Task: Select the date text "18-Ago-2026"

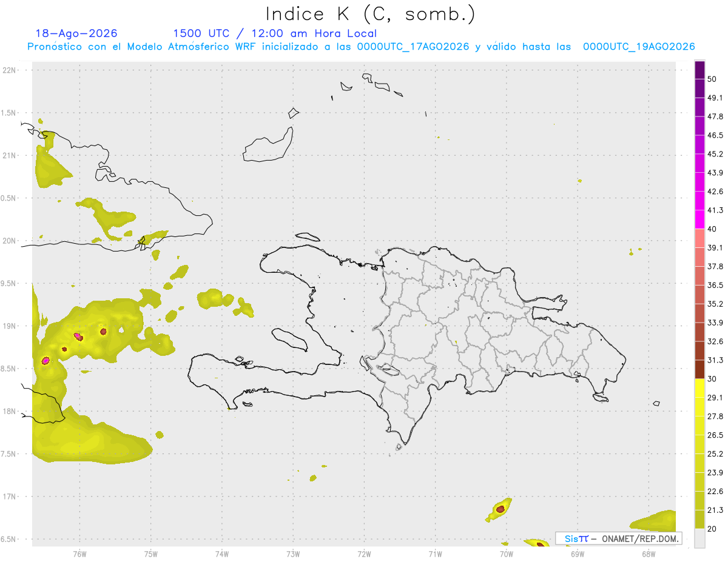Action: (x=76, y=33)
